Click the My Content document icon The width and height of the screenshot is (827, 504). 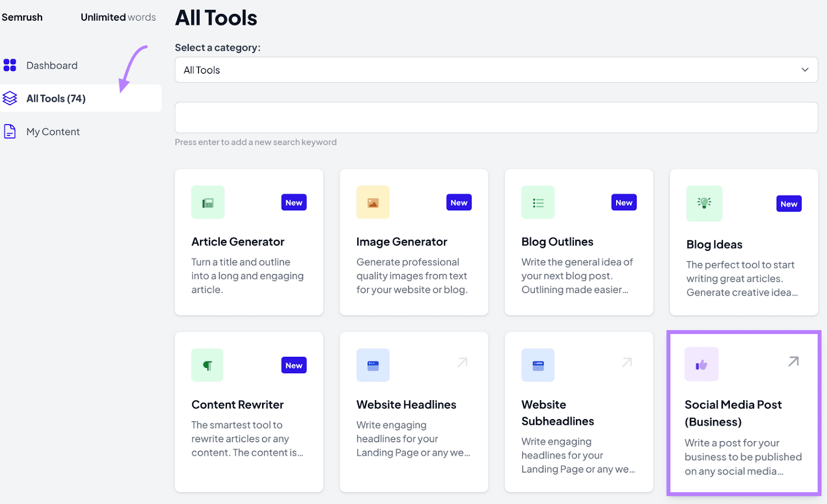click(10, 131)
